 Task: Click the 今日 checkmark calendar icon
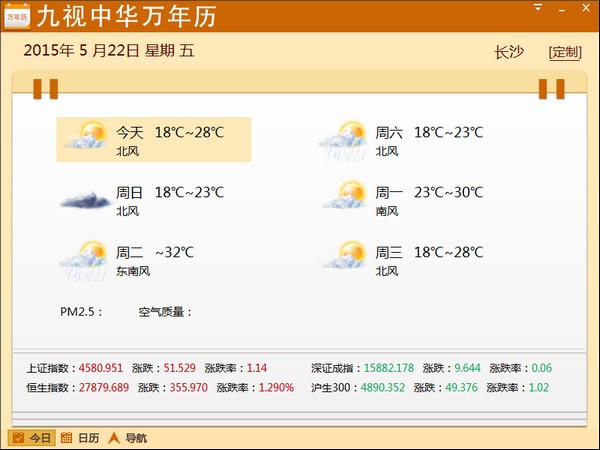coord(18,437)
